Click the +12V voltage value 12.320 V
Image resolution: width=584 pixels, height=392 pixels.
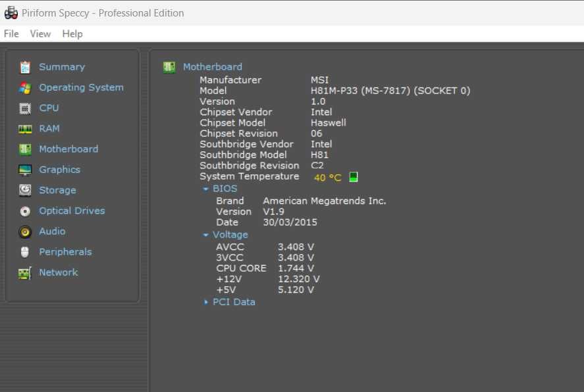(299, 280)
